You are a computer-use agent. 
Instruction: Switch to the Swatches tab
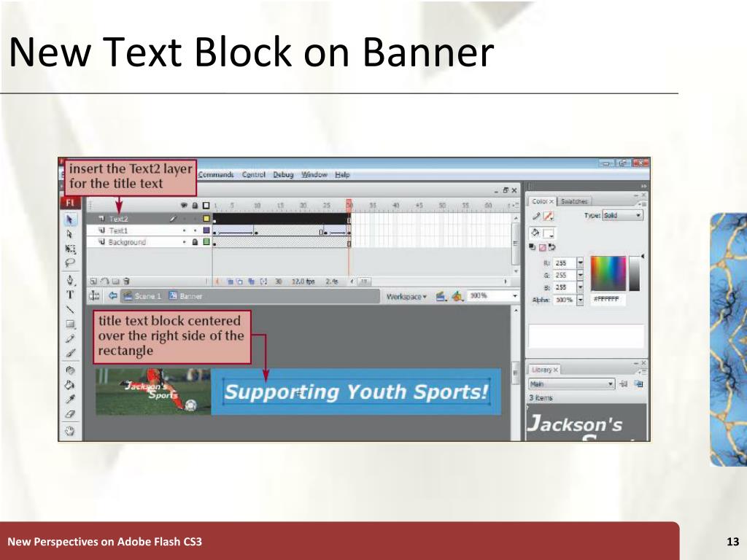[574, 201]
